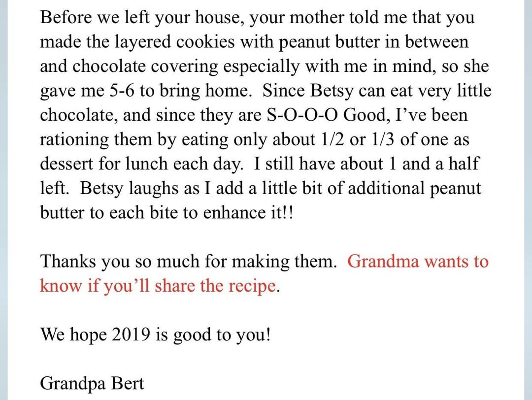The image size is (532, 400).
Task: Click the red "Grandma wants to" text
Action: click(418, 261)
